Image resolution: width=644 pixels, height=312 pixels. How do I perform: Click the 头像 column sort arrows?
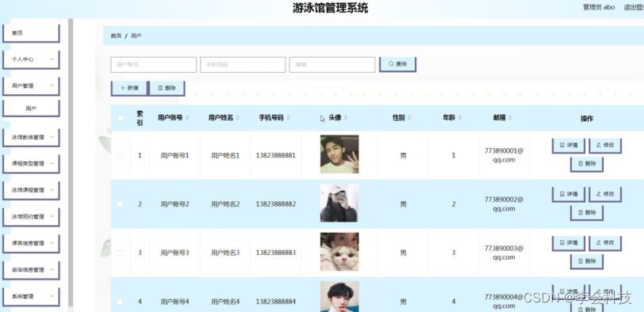[x=346, y=118]
